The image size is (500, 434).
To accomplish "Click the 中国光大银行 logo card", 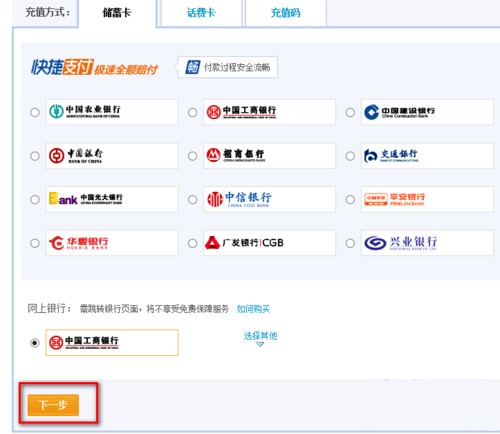I will (112, 199).
